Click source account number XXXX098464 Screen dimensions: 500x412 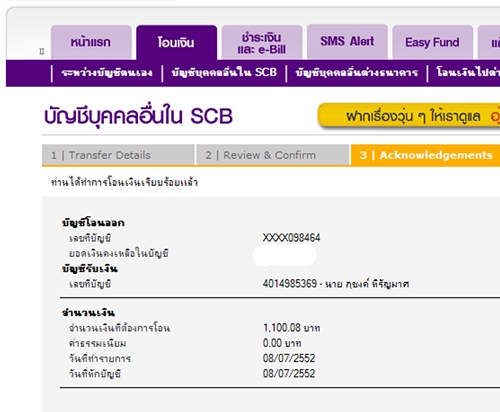291,238
